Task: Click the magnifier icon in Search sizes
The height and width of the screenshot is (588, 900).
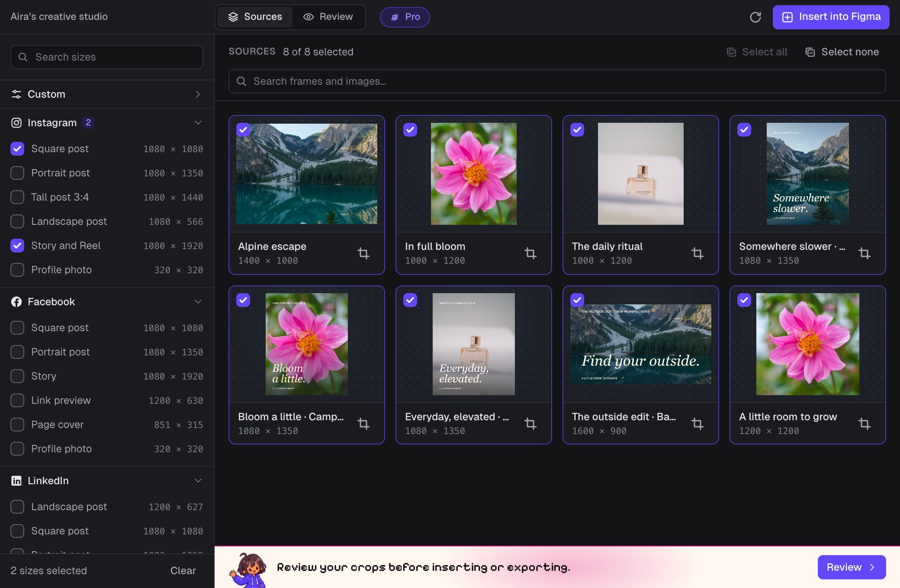Action: pyautogui.click(x=23, y=57)
